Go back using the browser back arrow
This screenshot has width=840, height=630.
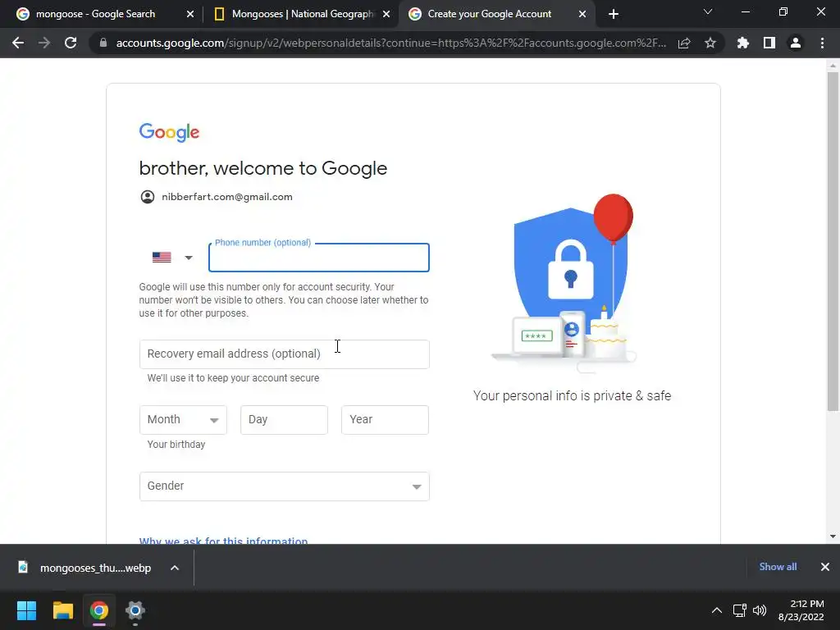click(18, 43)
